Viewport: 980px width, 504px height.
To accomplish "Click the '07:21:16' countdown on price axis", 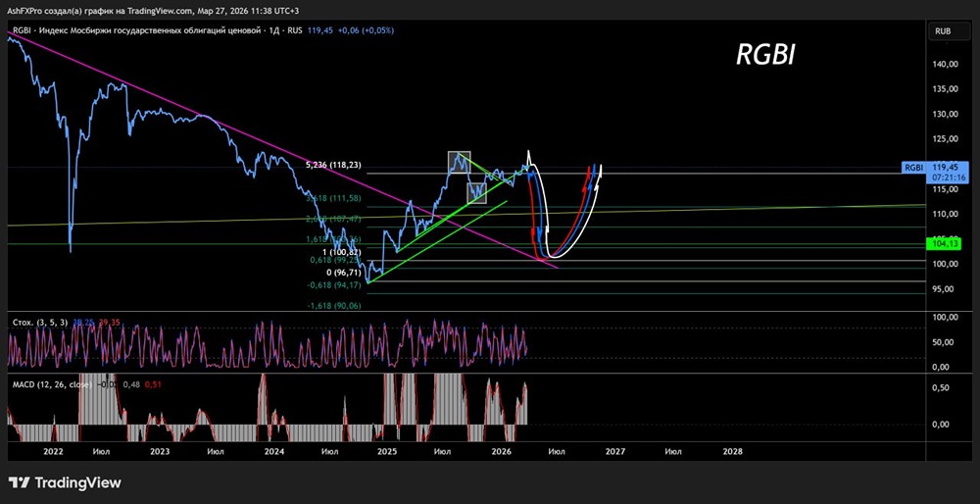I will pos(947,177).
